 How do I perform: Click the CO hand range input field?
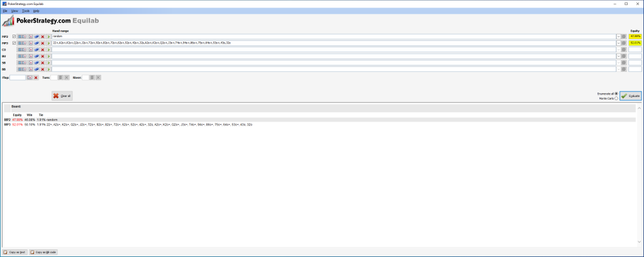pyautogui.click(x=333, y=50)
